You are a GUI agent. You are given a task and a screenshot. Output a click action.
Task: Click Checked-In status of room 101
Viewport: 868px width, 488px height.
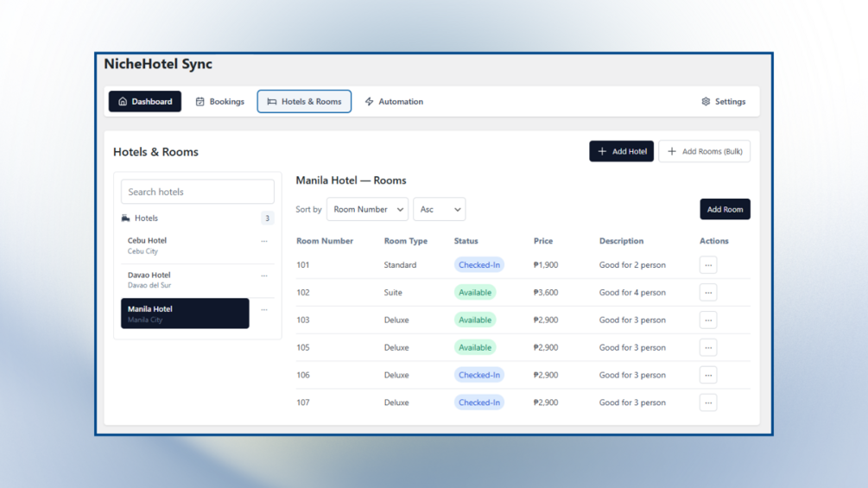[x=478, y=264]
